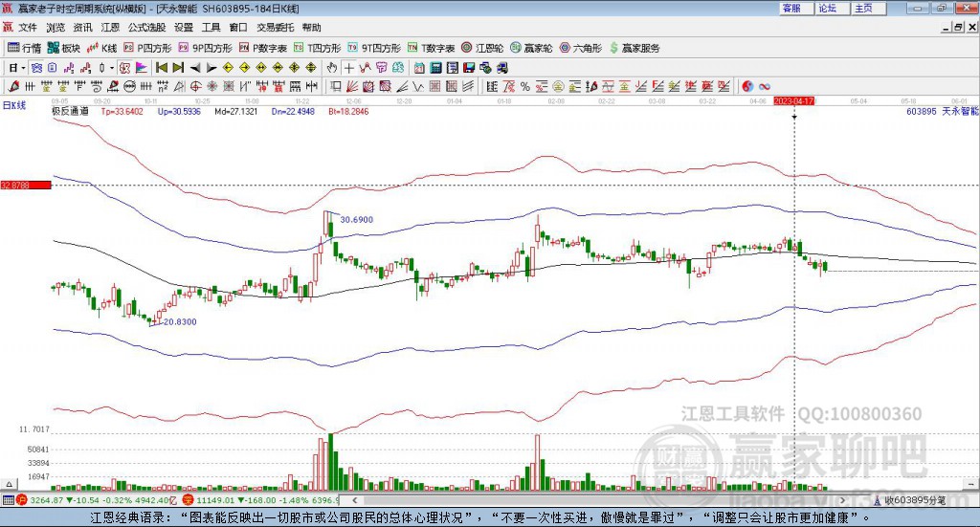
Task: Open the P四方形 tool
Action: 146,48
